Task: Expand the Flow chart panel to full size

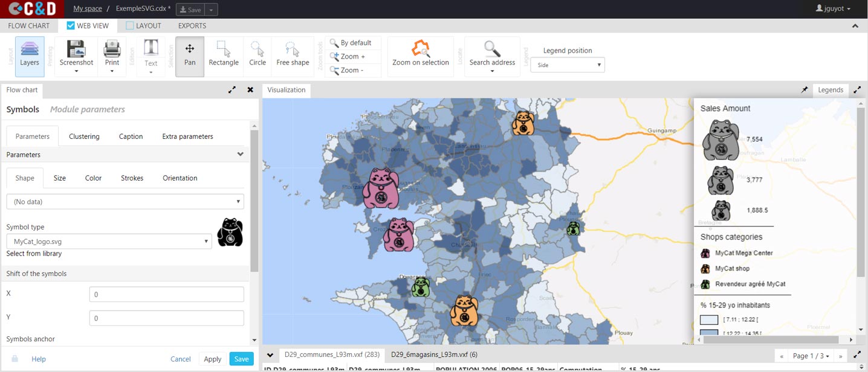Action: coord(232,90)
